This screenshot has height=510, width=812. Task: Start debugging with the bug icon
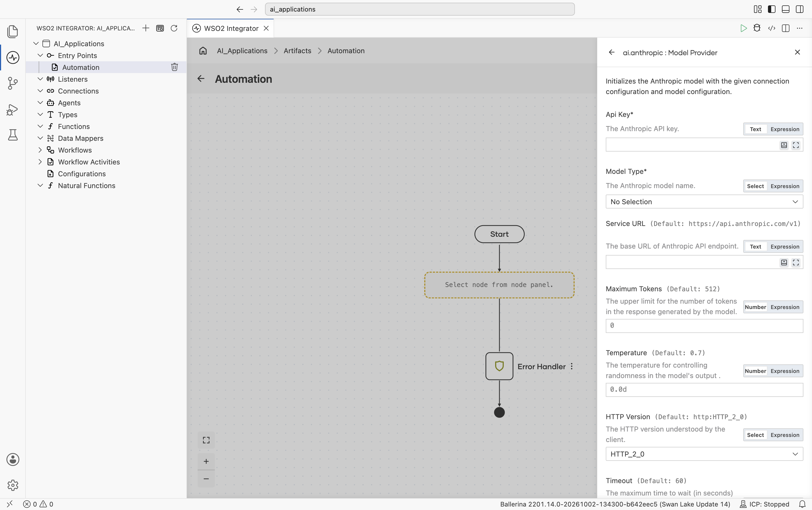[x=757, y=28]
